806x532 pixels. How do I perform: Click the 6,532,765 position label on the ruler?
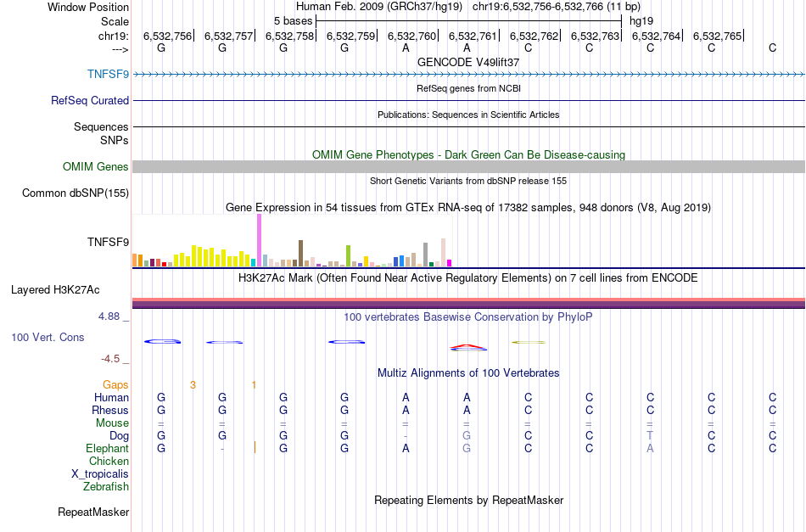click(717, 36)
